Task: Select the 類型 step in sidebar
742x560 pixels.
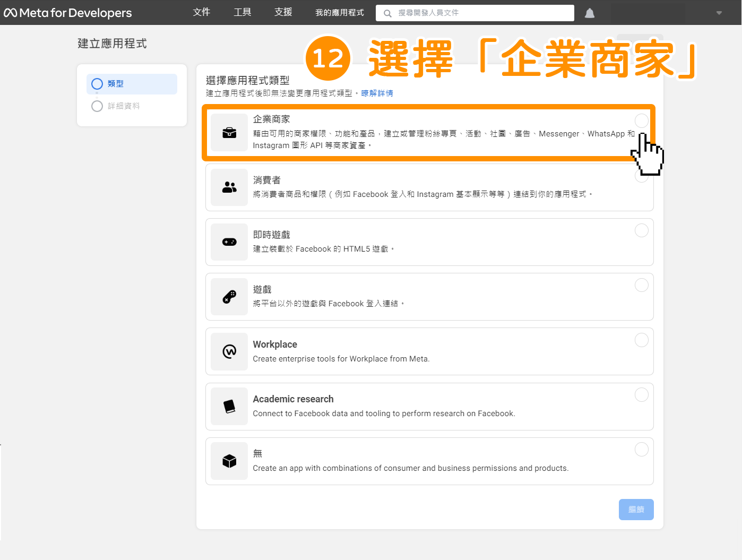Action: pos(132,84)
